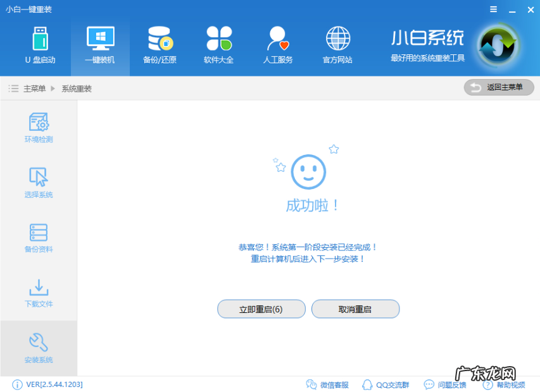Click 取消重启 to cancel the restart
This screenshot has width=540, height=392.
tap(355, 309)
